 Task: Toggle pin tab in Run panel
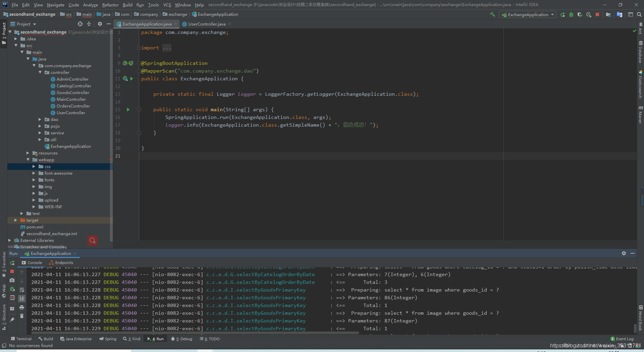click(12, 319)
